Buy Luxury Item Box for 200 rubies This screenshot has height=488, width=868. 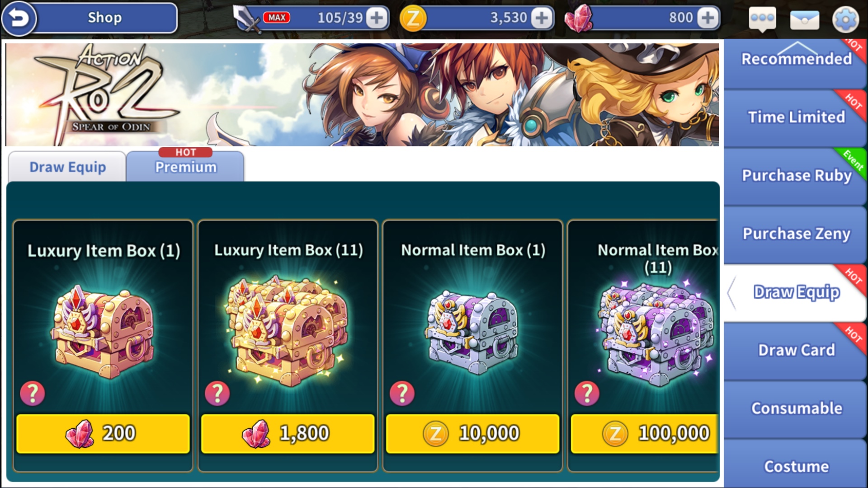point(103,433)
